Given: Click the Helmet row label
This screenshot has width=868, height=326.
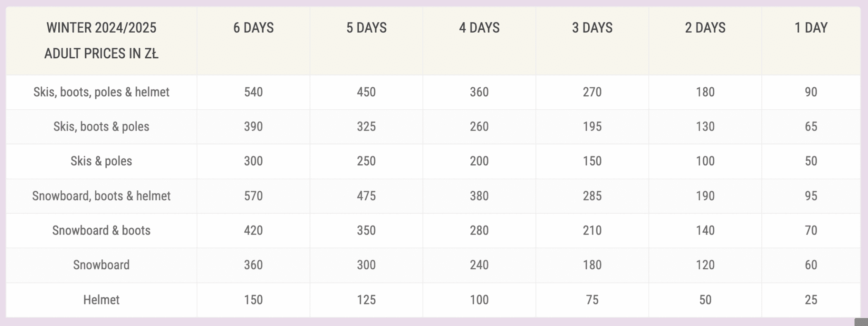Looking at the screenshot, I should pos(101,300).
